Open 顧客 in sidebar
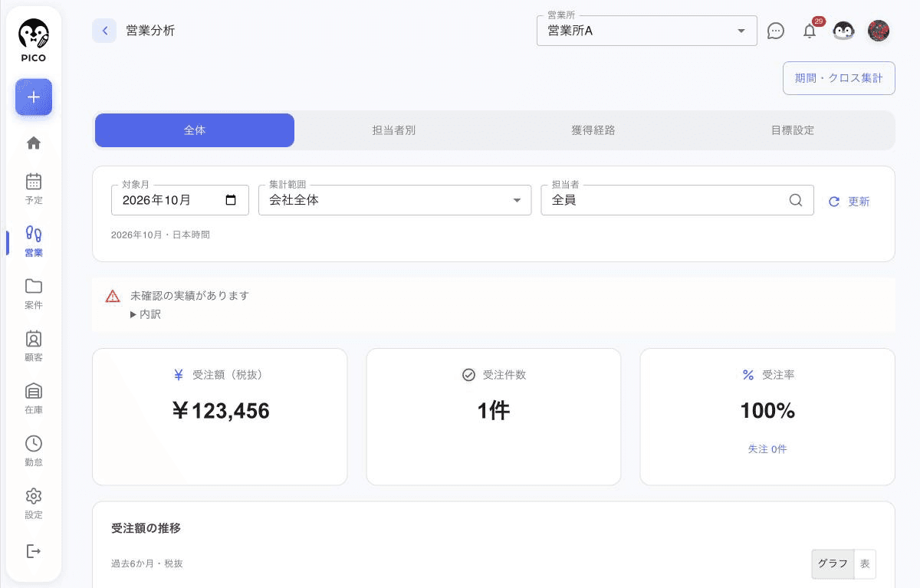The image size is (920, 588). click(x=34, y=346)
